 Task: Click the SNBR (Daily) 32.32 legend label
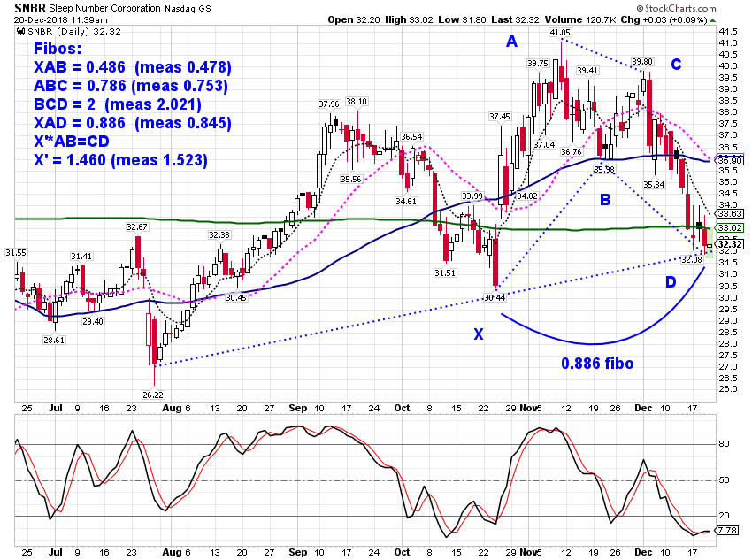pyautogui.click(x=74, y=32)
